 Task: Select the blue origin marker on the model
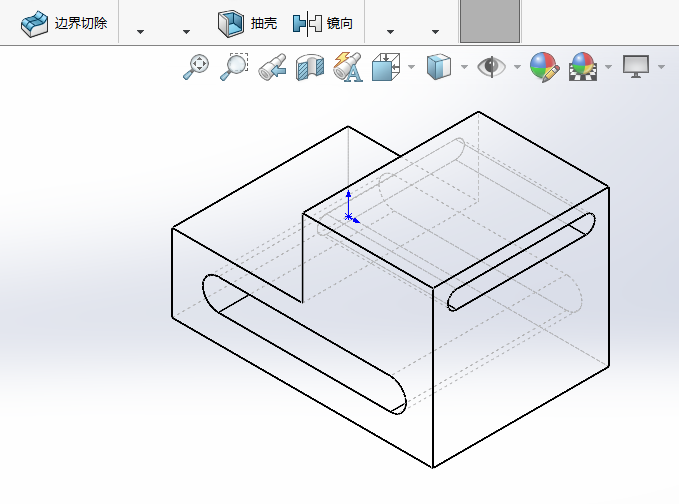tap(348, 213)
